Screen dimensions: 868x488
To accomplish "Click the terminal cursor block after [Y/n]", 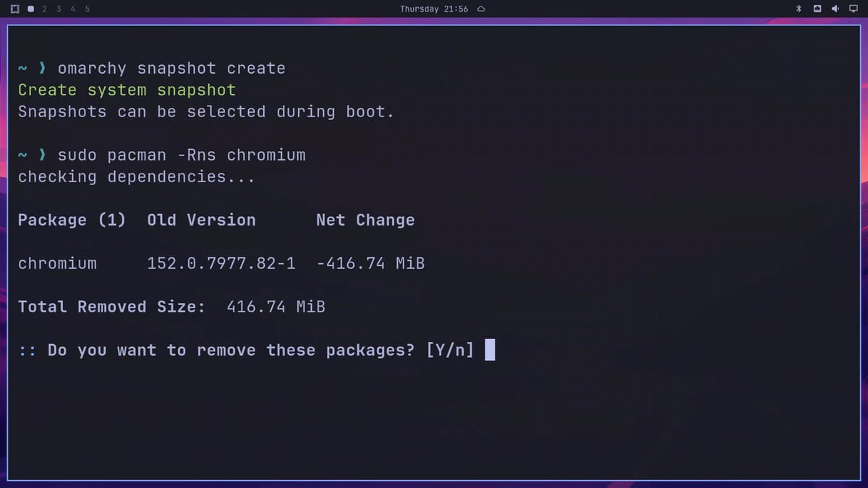I will [490, 351].
